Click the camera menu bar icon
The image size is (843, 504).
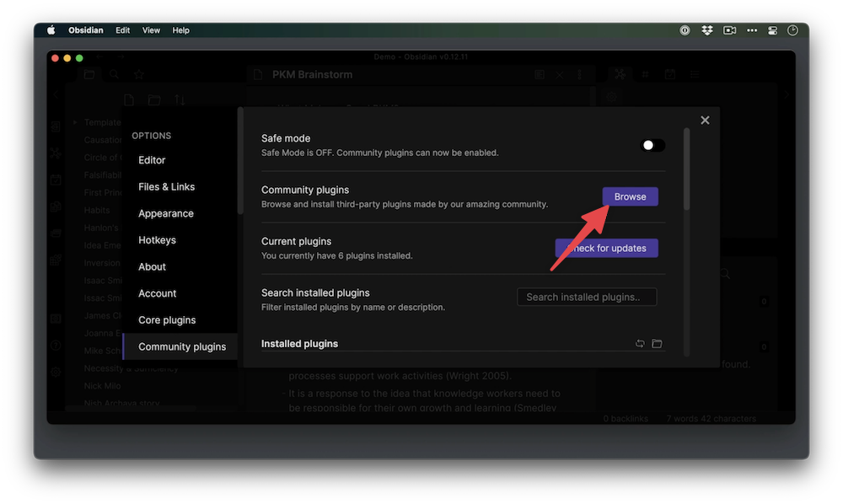coord(729,30)
